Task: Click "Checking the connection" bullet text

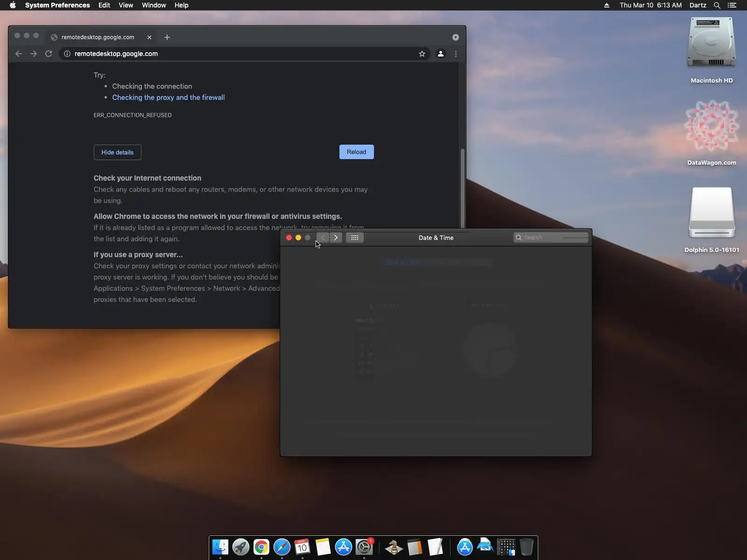Action: [x=152, y=86]
